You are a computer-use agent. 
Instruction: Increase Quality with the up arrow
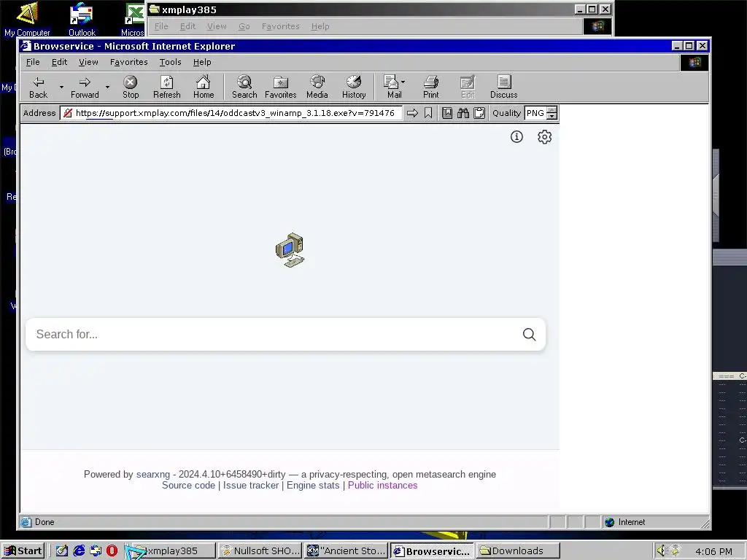[x=551, y=110]
